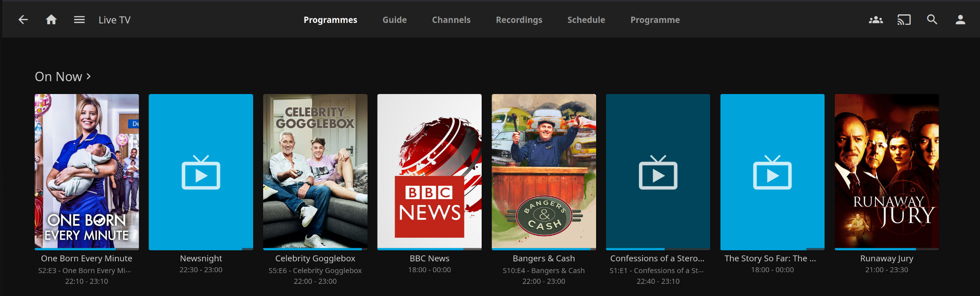Screen dimensions: 980x296
Task: Select the One Born Every Minute poster
Action: click(x=87, y=171)
